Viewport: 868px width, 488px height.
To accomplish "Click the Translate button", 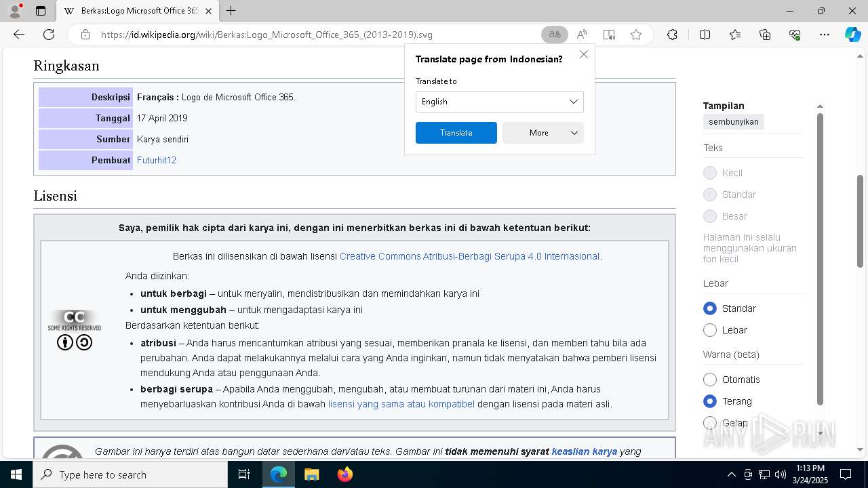I will 456,133.
